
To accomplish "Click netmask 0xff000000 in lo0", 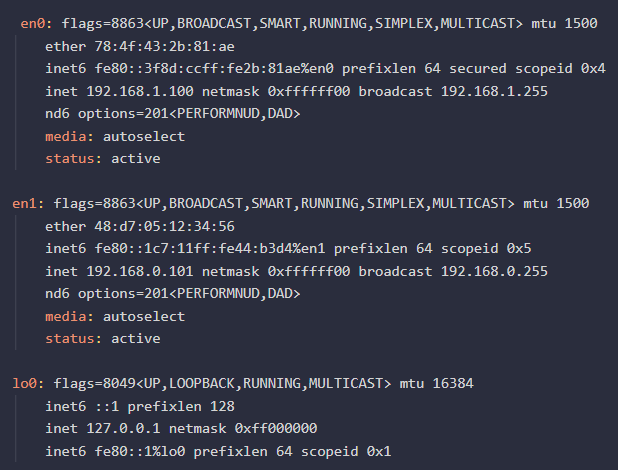I will point(278,428).
